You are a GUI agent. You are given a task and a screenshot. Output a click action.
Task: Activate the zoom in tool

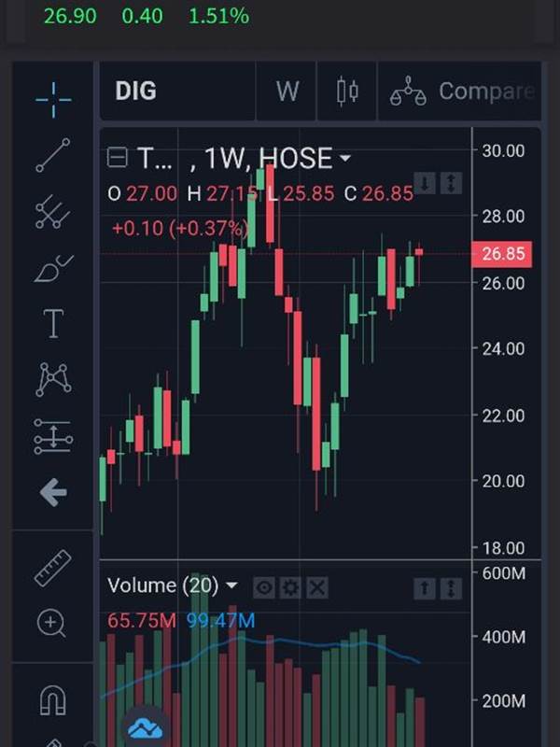tap(51, 624)
